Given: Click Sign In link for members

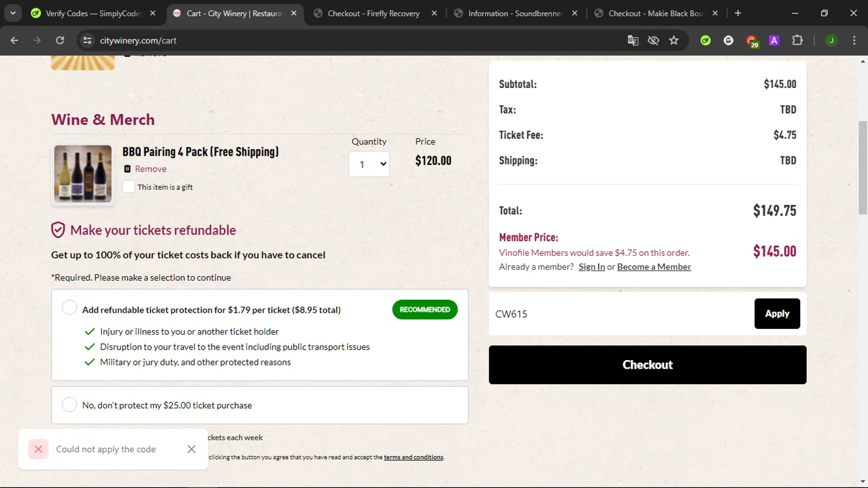Looking at the screenshot, I should pos(591,267).
